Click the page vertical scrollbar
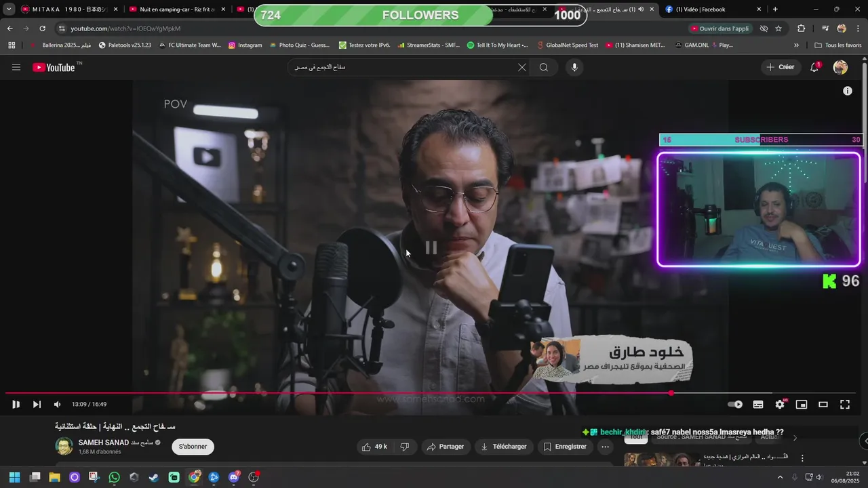The height and width of the screenshot is (488, 868). (x=864, y=122)
